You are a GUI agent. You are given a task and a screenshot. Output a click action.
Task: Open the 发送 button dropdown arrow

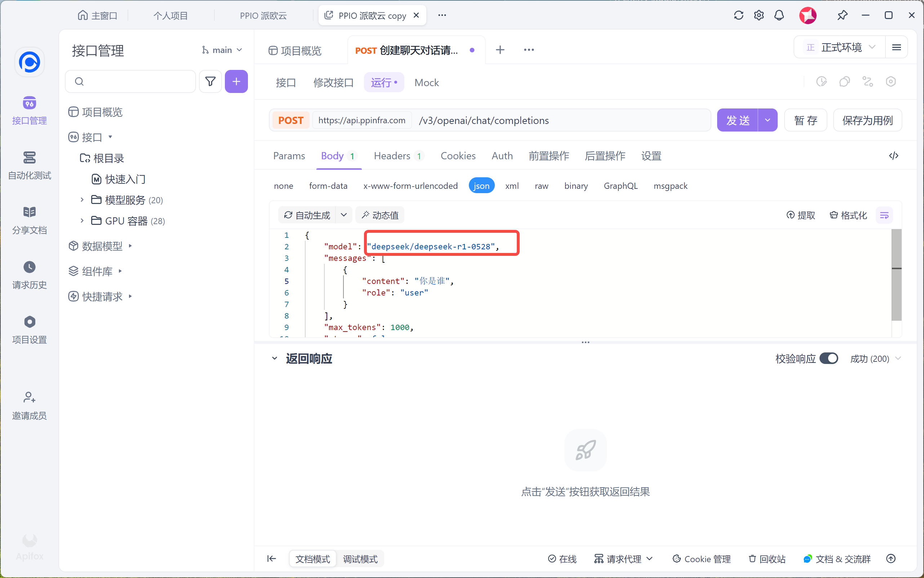(x=767, y=120)
